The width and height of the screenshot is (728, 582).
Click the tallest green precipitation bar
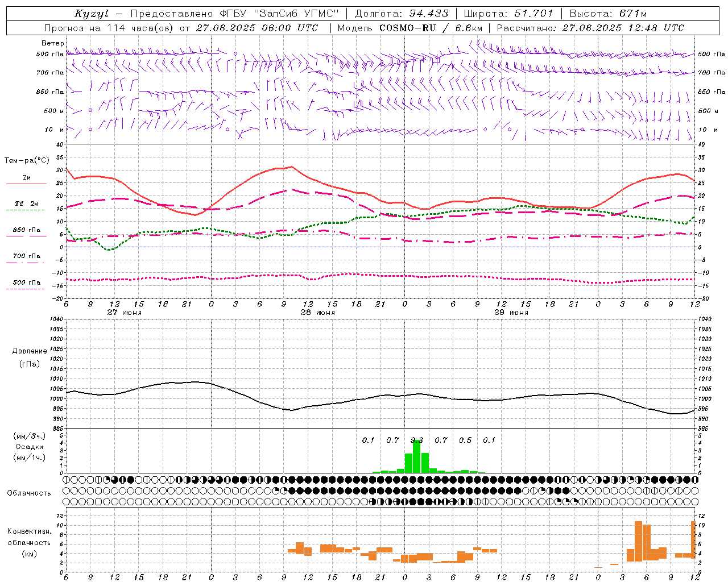417,456
